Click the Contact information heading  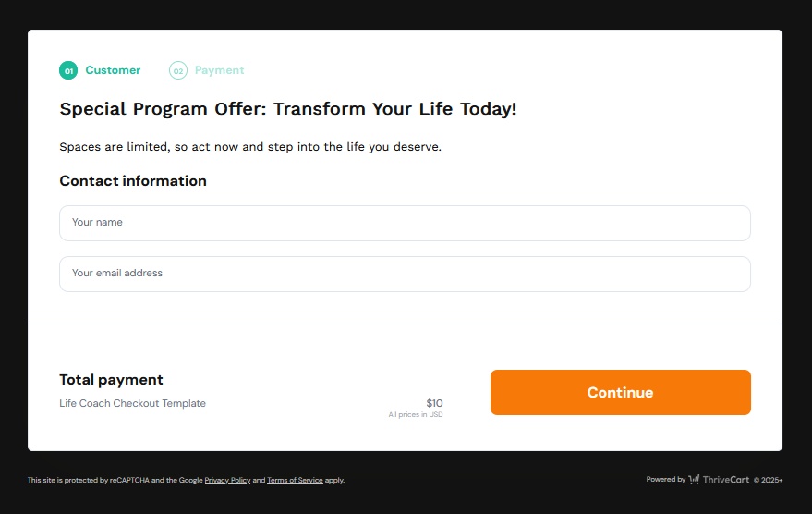(x=133, y=181)
